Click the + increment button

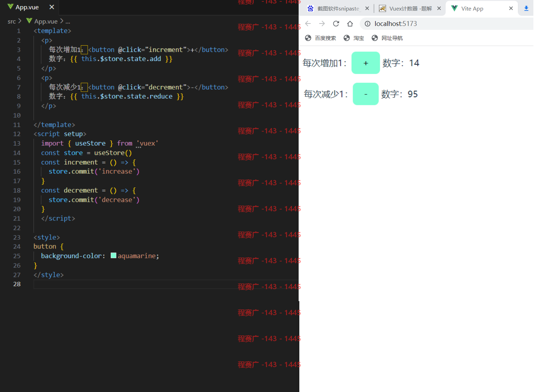click(366, 63)
